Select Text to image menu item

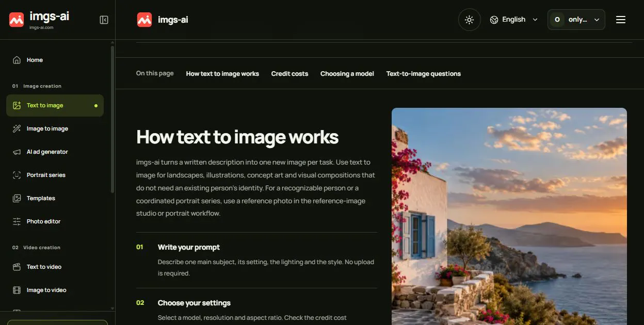pos(55,105)
